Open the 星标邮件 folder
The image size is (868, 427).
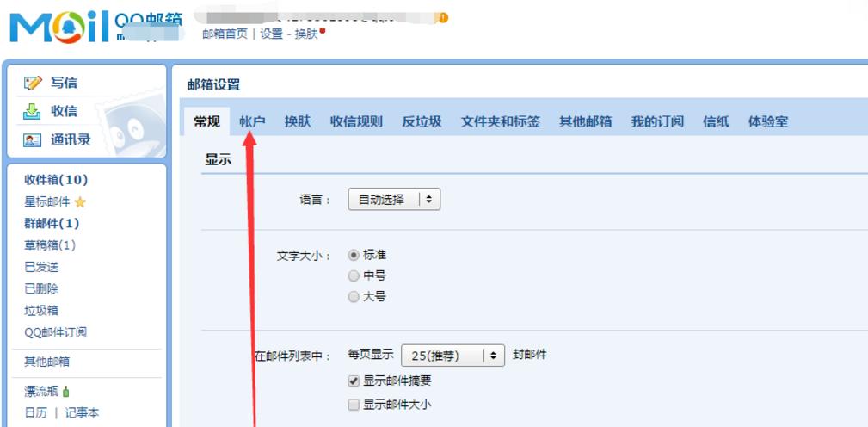pyautogui.click(x=47, y=202)
